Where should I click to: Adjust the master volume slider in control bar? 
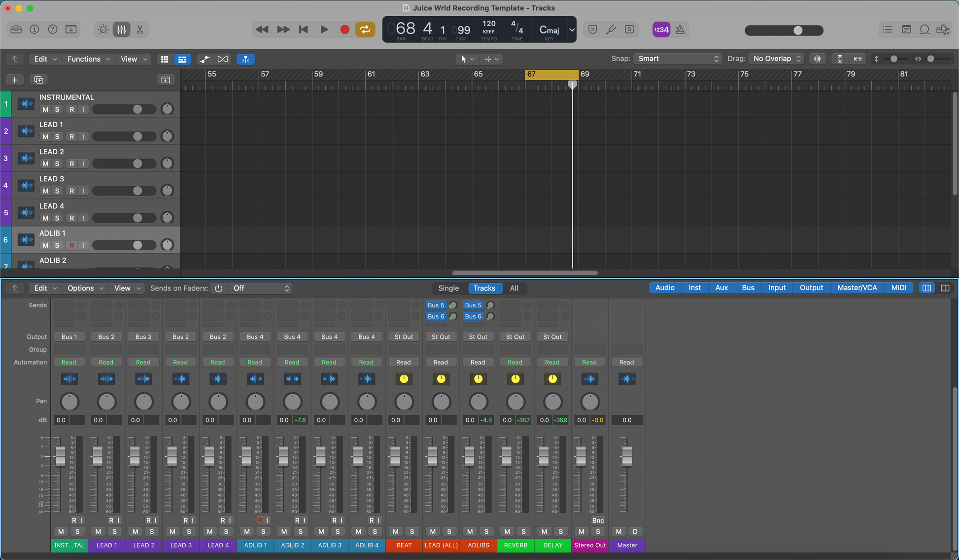[797, 31]
